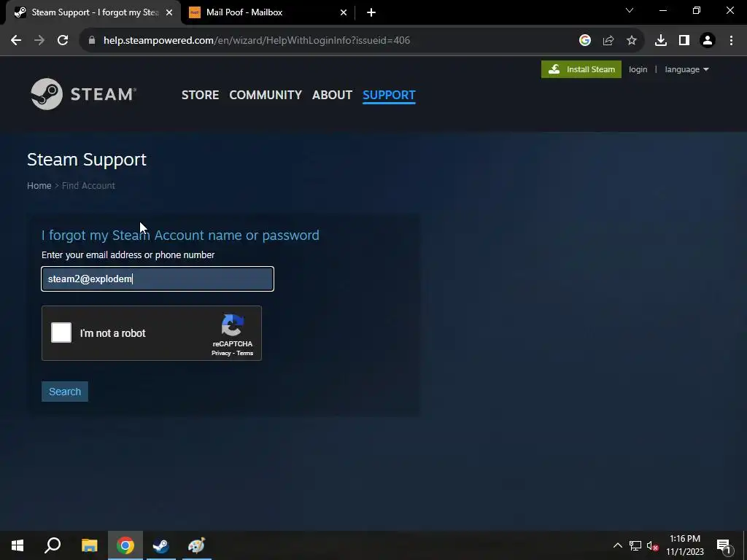Open Windows taskbar search

[53, 545]
